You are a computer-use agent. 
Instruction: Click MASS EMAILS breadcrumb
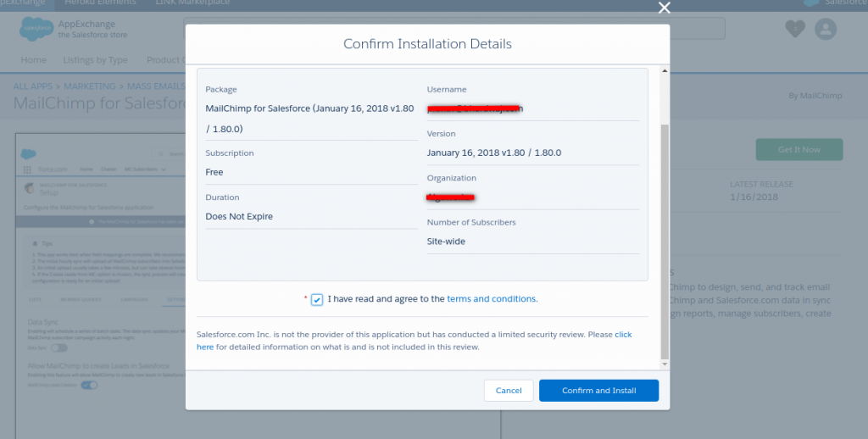(156, 86)
